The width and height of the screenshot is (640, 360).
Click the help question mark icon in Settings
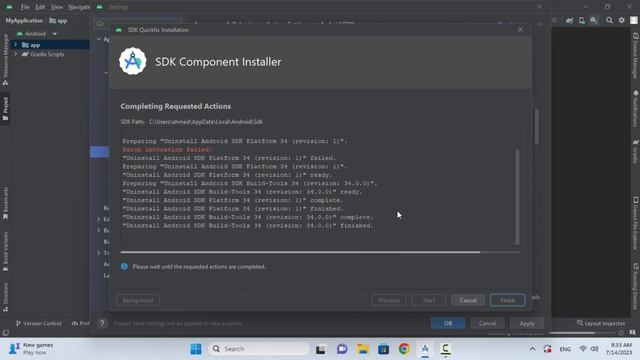pos(102,323)
